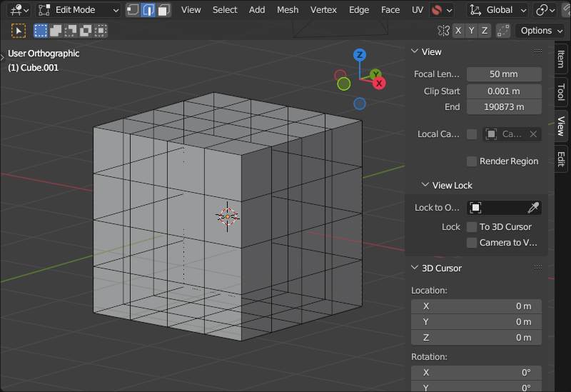Click the 'Cube.001' object name text

coord(39,68)
